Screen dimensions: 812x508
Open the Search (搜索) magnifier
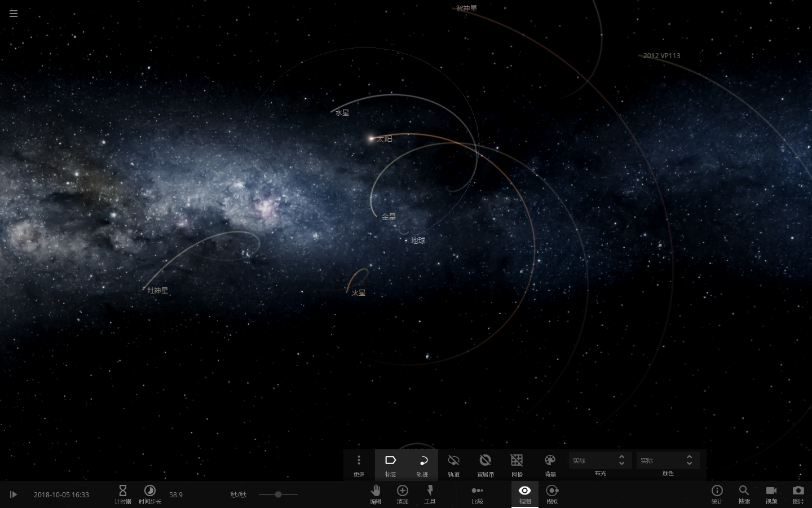pos(744,494)
